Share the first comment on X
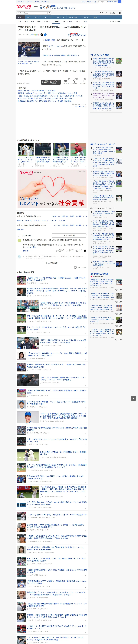 point(85,251)
